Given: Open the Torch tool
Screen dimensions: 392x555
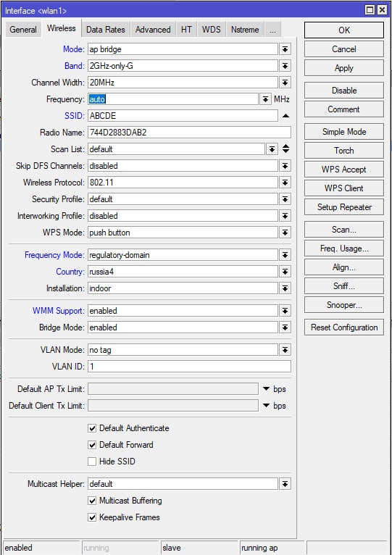Looking at the screenshot, I should 344,151.
